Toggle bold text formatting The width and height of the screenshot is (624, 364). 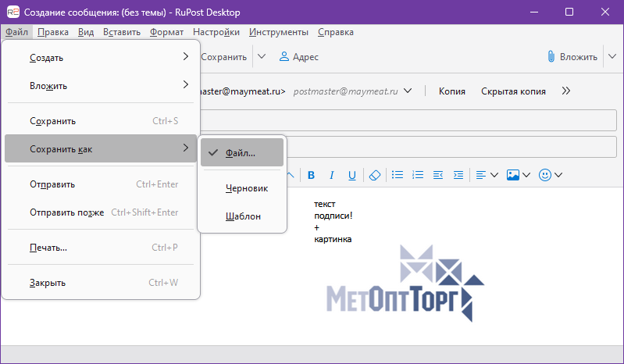pos(311,175)
